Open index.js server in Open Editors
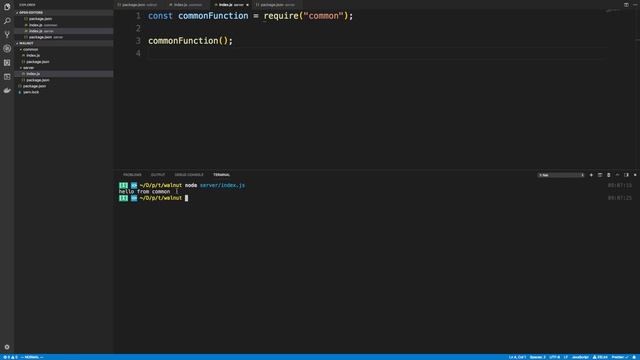640x360 pixels. [64, 31]
